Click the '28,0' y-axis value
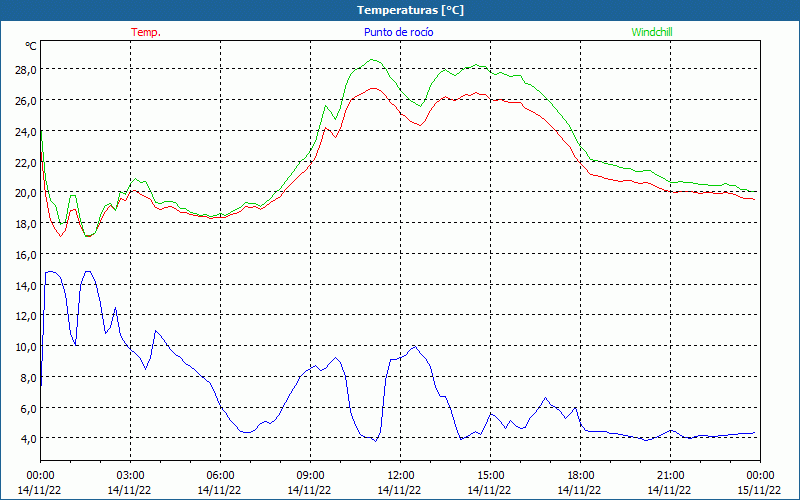The width and height of the screenshot is (800, 500). click(26, 70)
